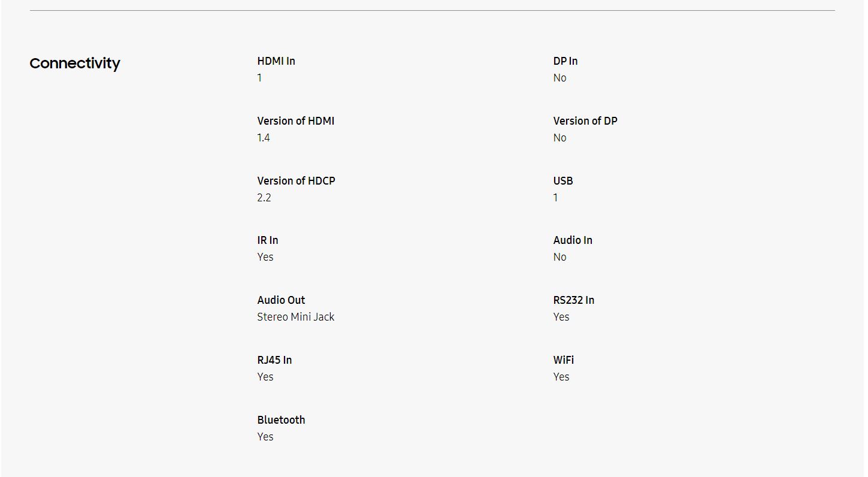
Task: Click the Yes value under WiFi
Action: click(561, 377)
